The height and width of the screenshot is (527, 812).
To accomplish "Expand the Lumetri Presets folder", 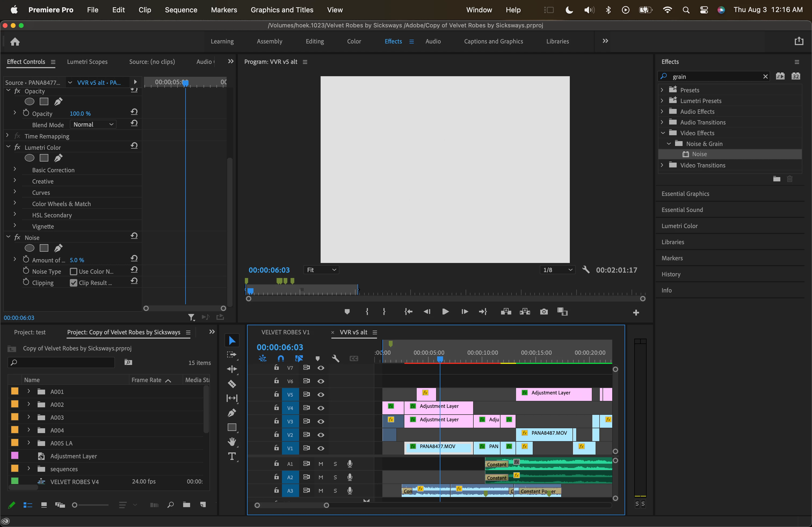I will pyautogui.click(x=662, y=101).
